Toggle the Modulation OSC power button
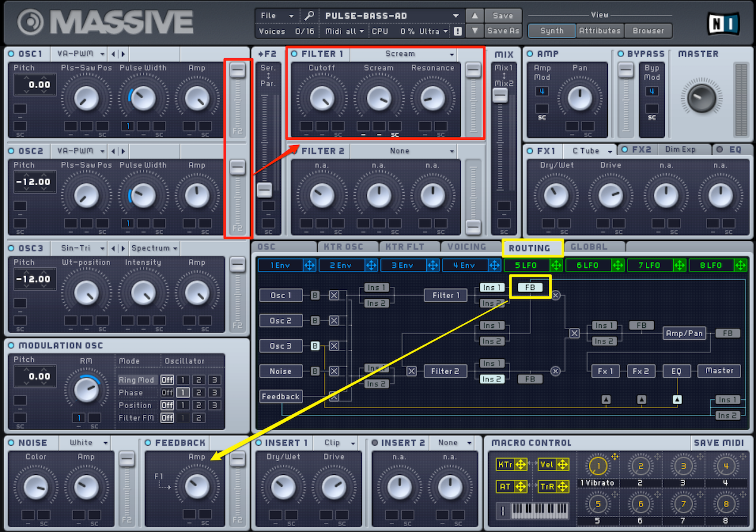Viewport: 756px width, 532px height. [x=11, y=346]
